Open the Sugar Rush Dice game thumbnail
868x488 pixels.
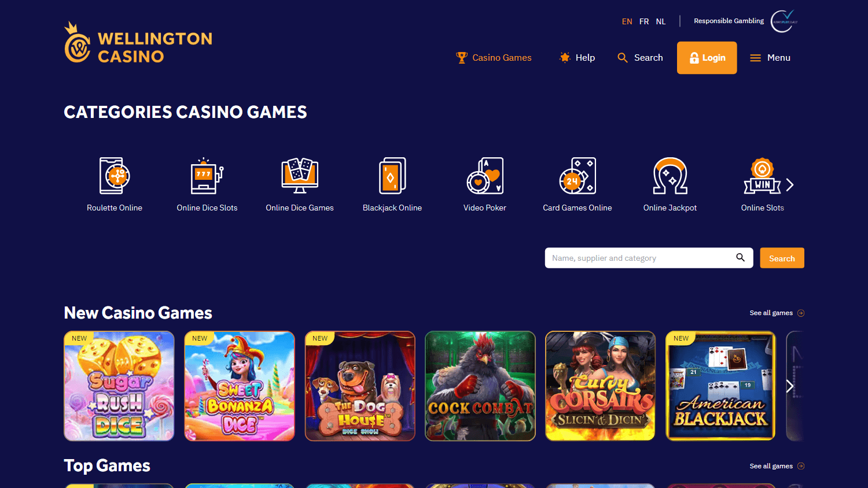(x=119, y=386)
